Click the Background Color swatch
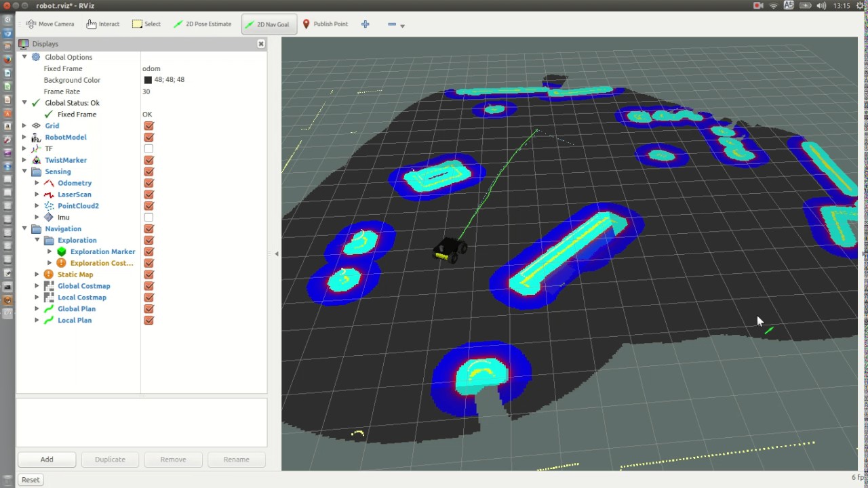 148,80
